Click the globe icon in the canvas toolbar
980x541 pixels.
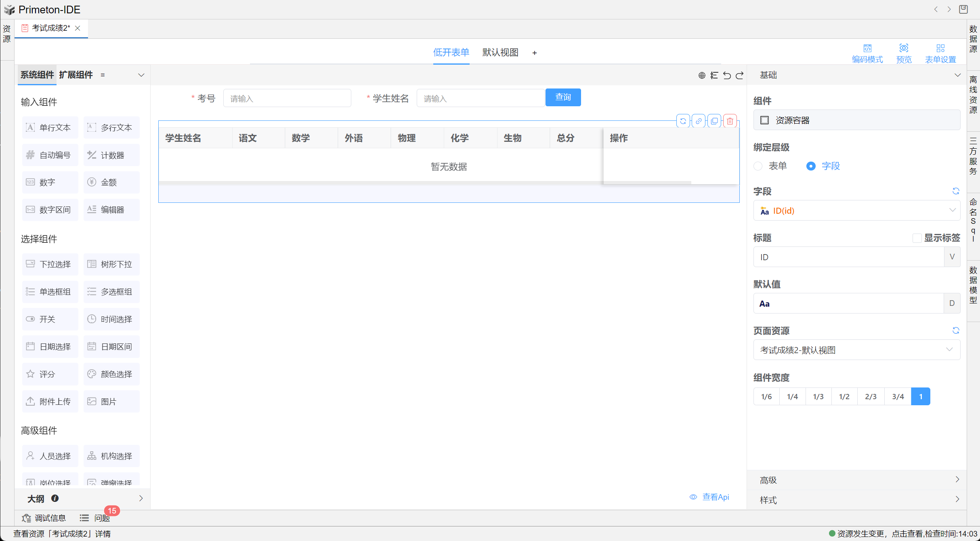[x=702, y=76]
